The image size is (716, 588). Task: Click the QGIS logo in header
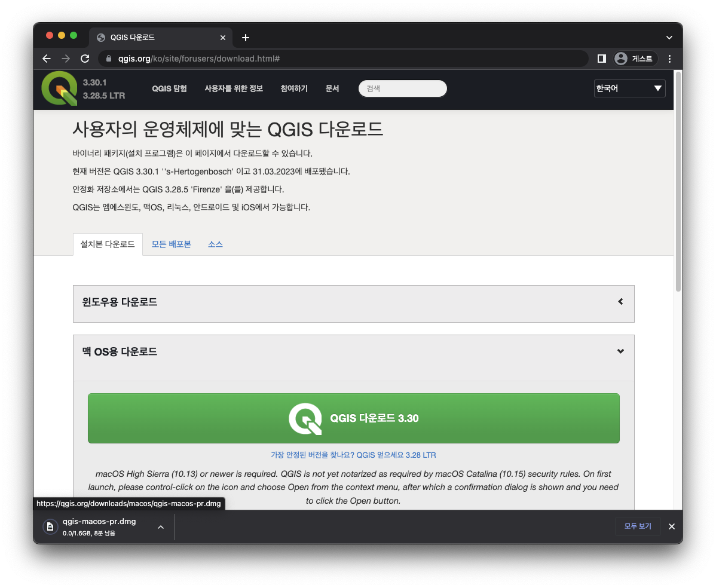[x=59, y=88]
